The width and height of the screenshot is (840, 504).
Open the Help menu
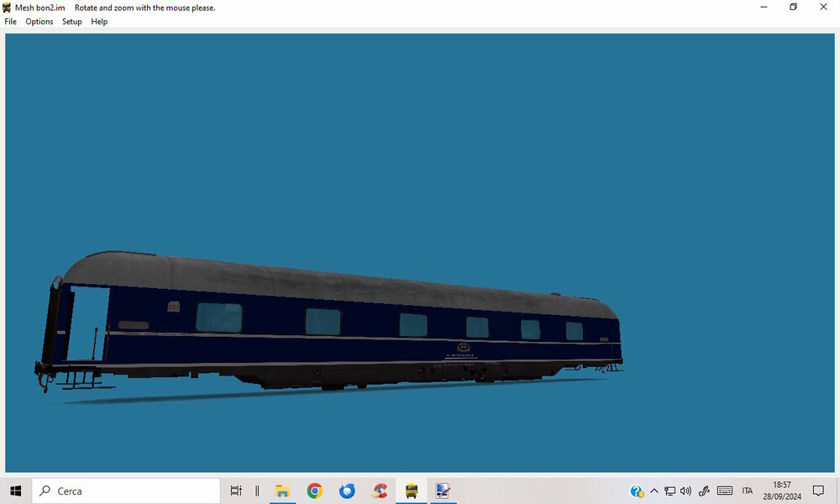99,22
